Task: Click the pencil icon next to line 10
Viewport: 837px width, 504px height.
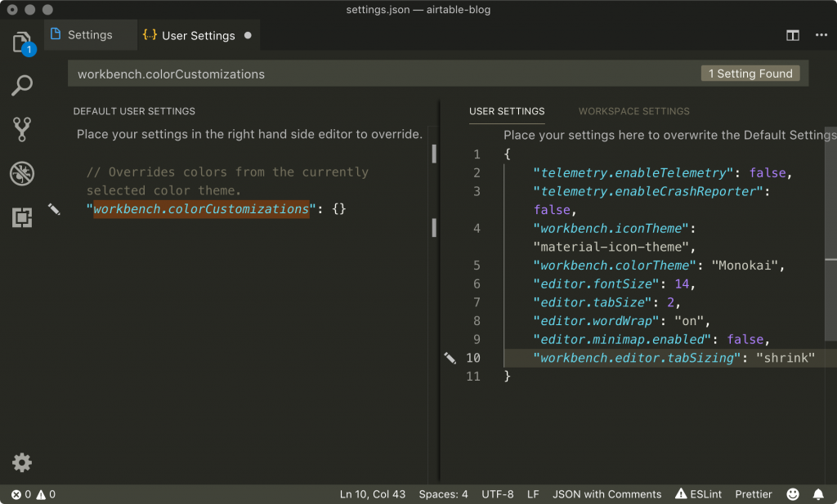Action: click(x=450, y=358)
